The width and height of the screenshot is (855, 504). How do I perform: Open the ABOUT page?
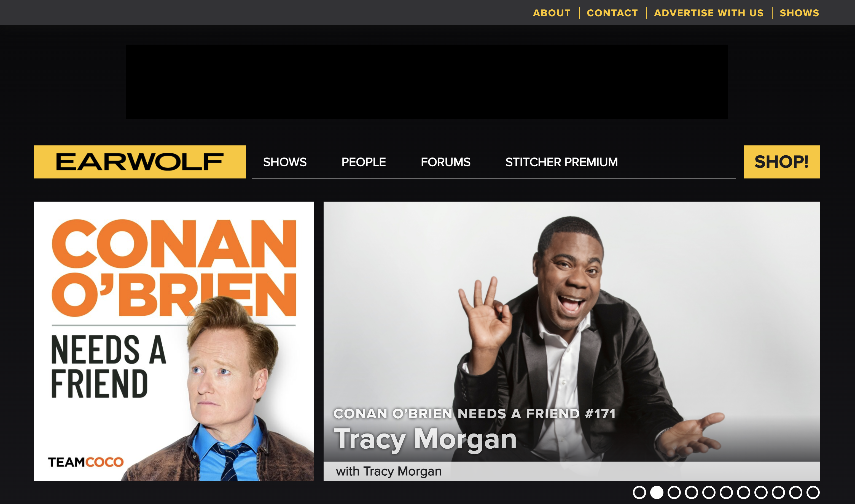(552, 13)
